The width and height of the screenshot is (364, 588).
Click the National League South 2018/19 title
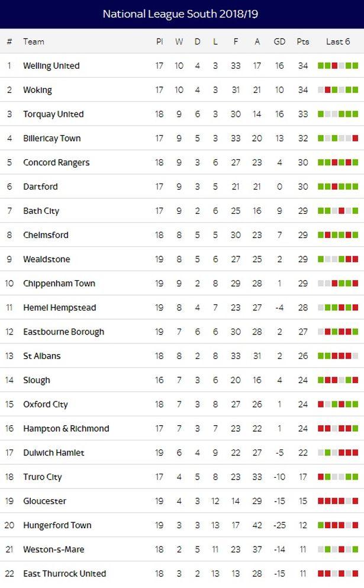pos(181,14)
